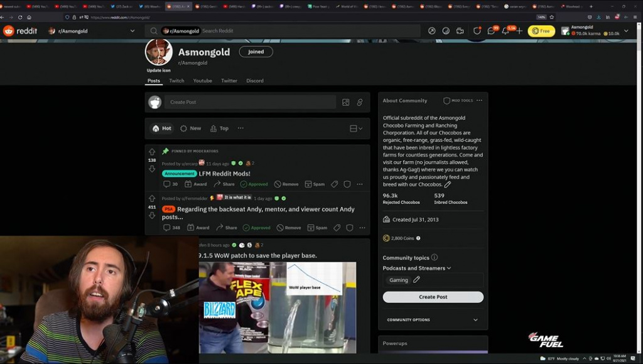Edit the community description pencil icon
The width and height of the screenshot is (643, 364).
(x=447, y=185)
